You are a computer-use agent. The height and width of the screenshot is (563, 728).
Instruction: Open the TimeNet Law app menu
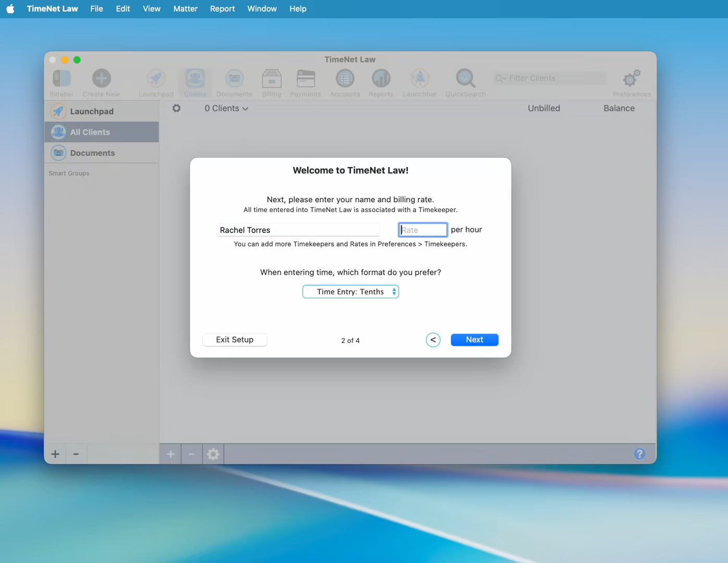[x=53, y=9]
